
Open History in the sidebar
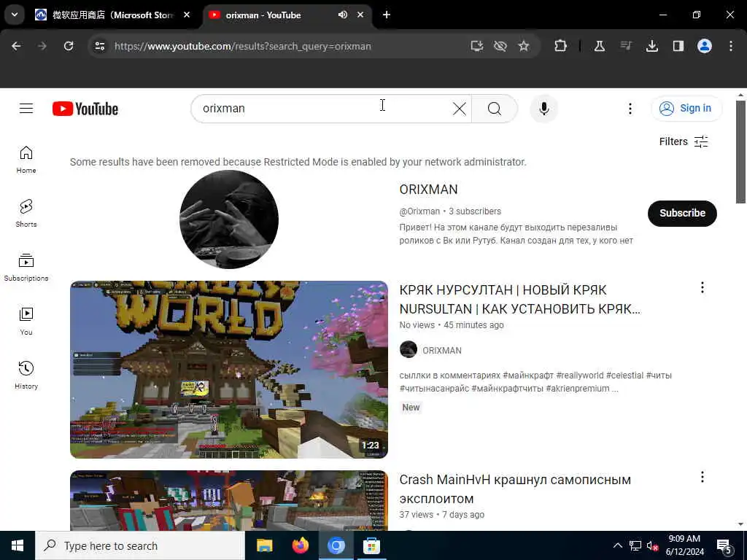(x=26, y=376)
